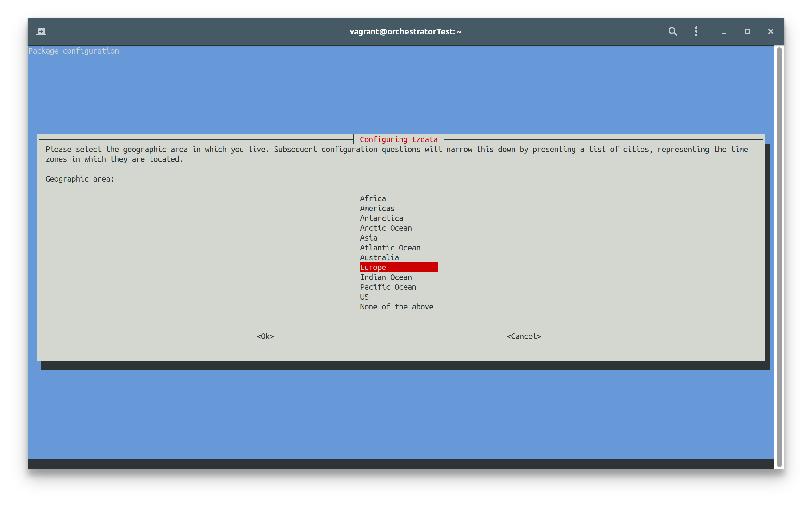The height and width of the screenshot is (507, 812).
Task: Select Australia from the list
Action: click(x=379, y=257)
